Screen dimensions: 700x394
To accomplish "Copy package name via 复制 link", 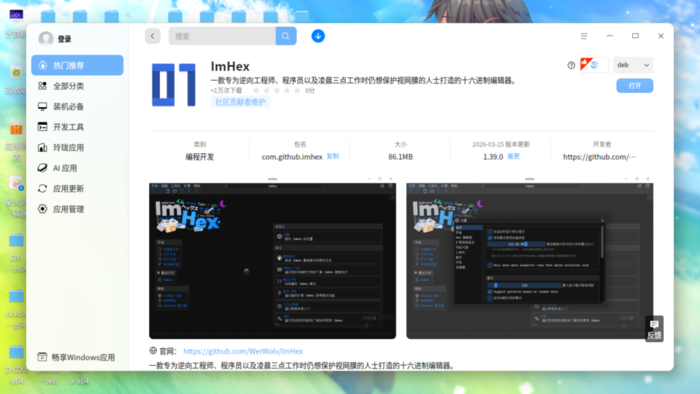I will click(x=333, y=156).
